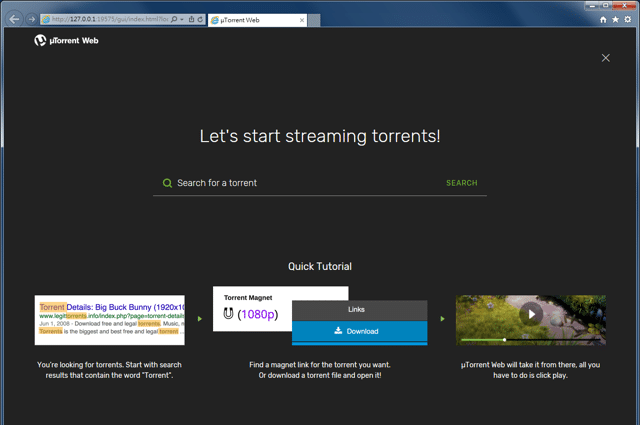This screenshot has width=640, height=425.
Task: Click the browser forward arrow button
Action: [x=31, y=19]
